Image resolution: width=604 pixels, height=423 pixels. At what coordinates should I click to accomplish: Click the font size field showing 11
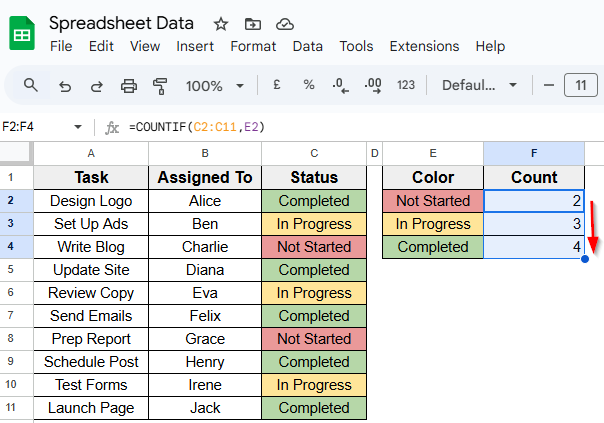coord(581,85)
